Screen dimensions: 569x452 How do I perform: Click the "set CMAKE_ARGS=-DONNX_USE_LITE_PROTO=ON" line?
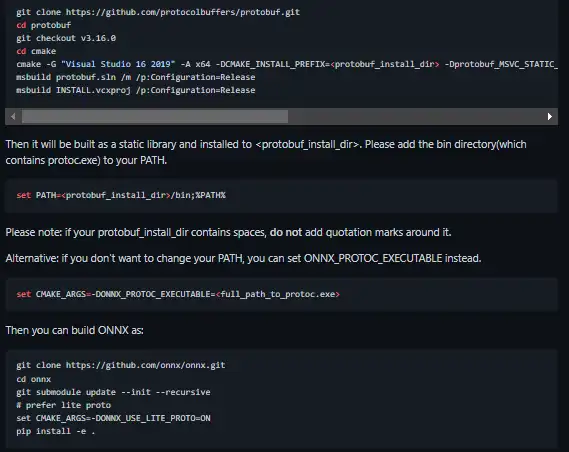coord(113,418)
